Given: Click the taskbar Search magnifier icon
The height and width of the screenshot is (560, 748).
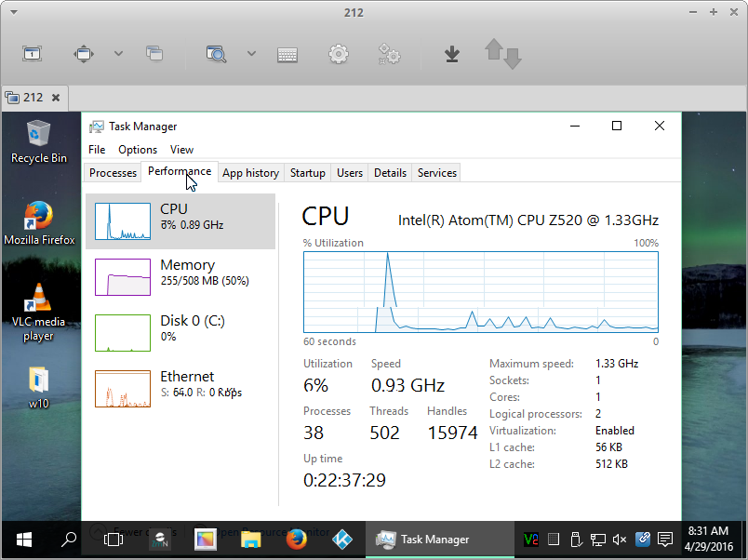Looking at the screenshot, I should (69, 540).
